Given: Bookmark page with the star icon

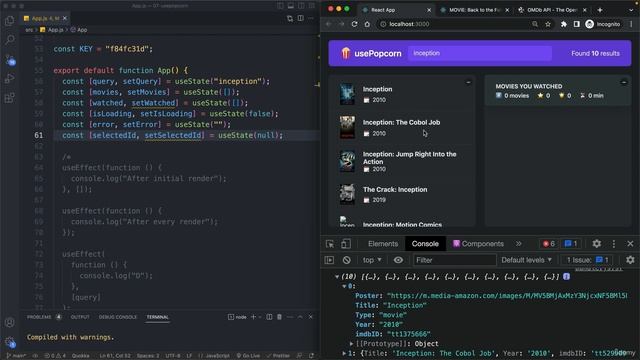Looking at the screenshot, I should (x=548, y=24).
